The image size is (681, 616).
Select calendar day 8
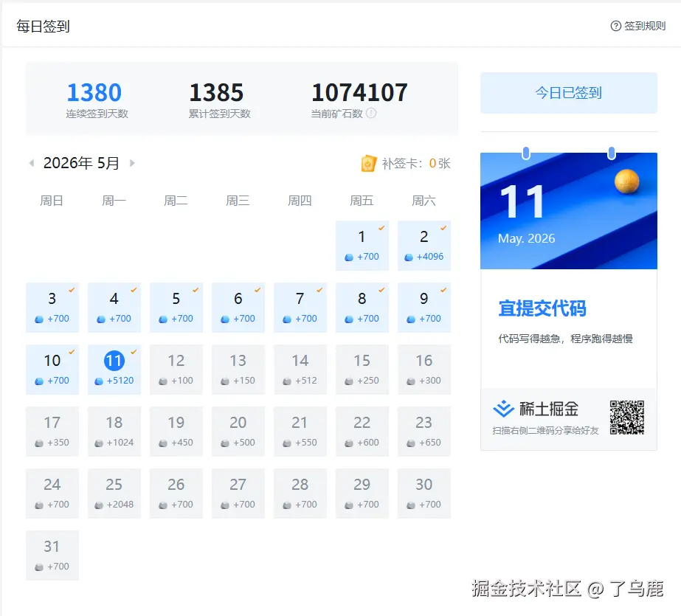362,308
